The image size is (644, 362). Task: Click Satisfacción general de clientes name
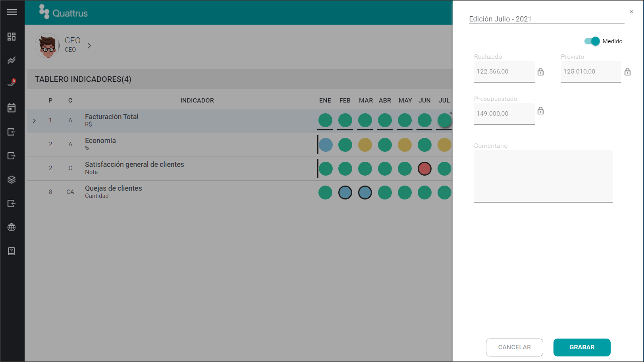pos(134,165)
